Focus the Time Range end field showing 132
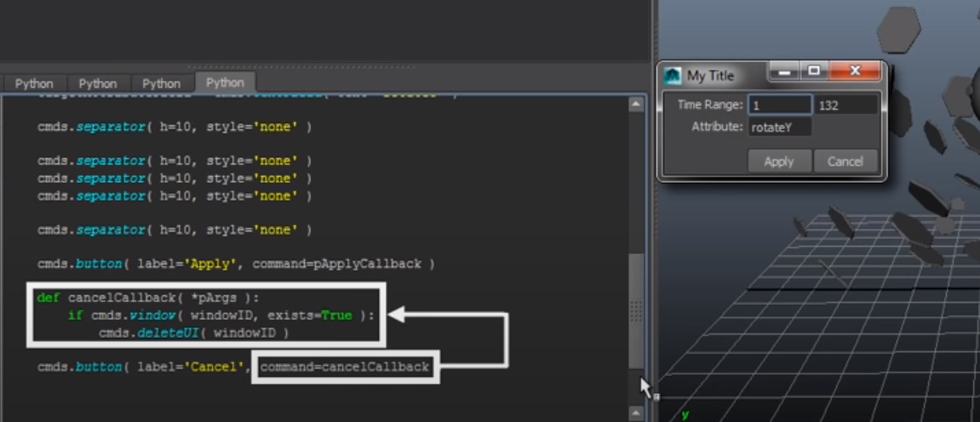980x422 pixels. (x=846, y=105)
